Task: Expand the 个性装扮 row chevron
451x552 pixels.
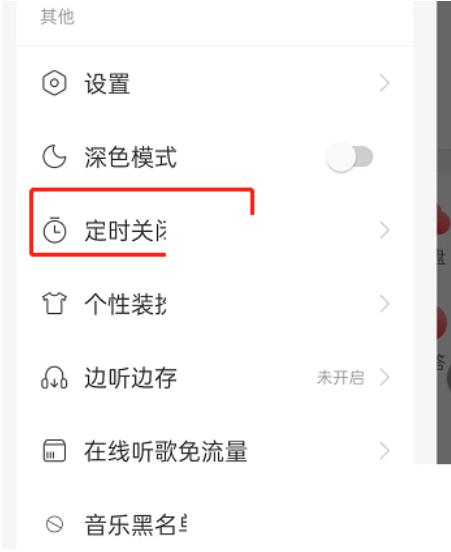Action: pyautogui.click(x=384, y=304)
